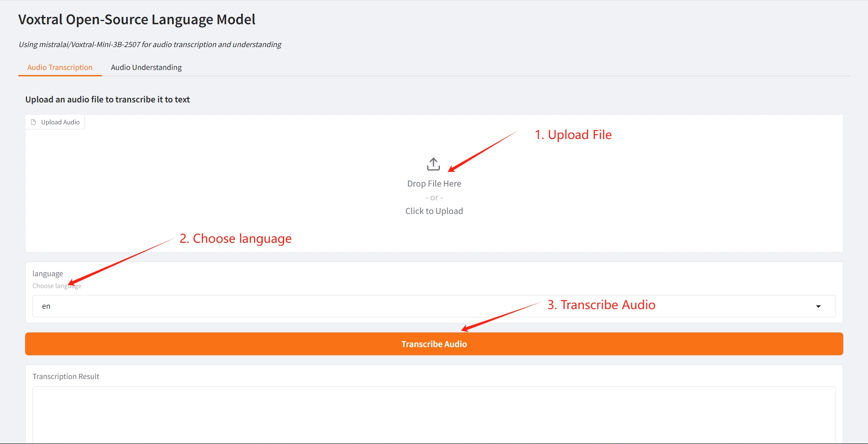Click the file icon beside Upload Audio

tap(33, 122)
